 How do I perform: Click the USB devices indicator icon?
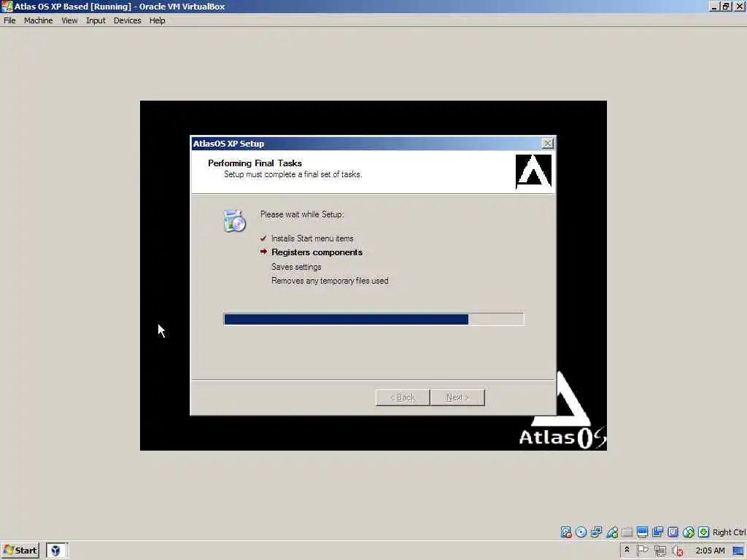point(612,532)
